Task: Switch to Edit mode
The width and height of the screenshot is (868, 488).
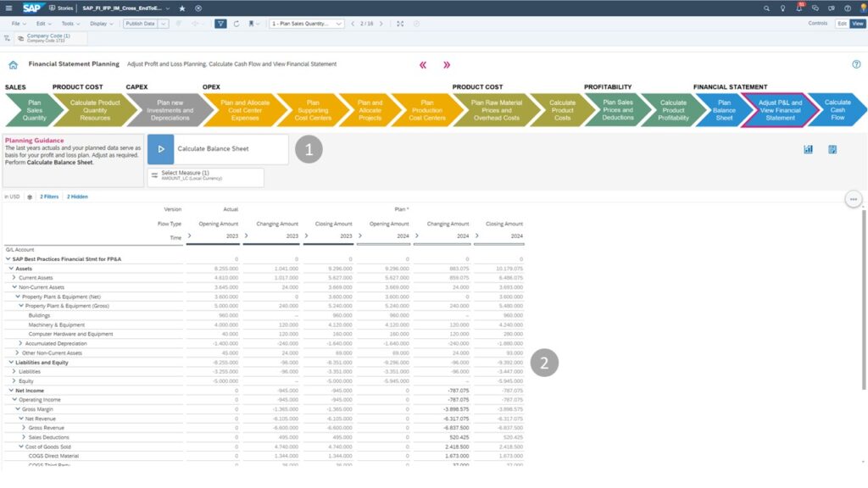Action: point(842,24)
